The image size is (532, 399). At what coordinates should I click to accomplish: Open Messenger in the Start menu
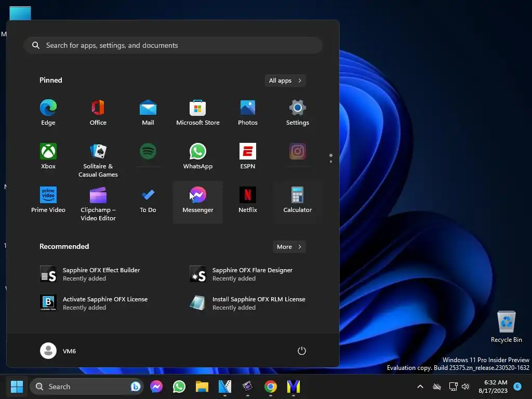point(198,202)
